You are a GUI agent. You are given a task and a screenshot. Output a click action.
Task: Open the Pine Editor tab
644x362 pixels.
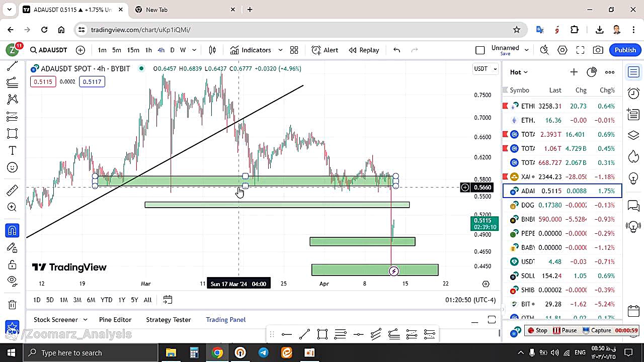click(x=115, y=320)
